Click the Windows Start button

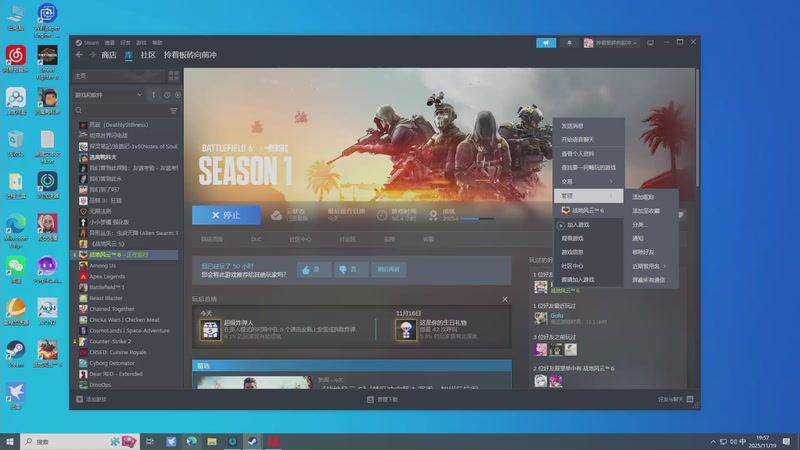[x=9, y=442]
